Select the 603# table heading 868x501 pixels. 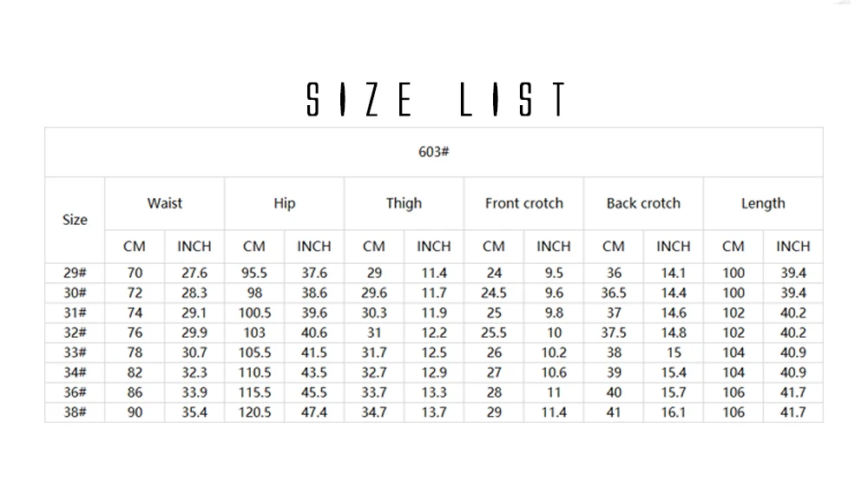tap(434, 152)
